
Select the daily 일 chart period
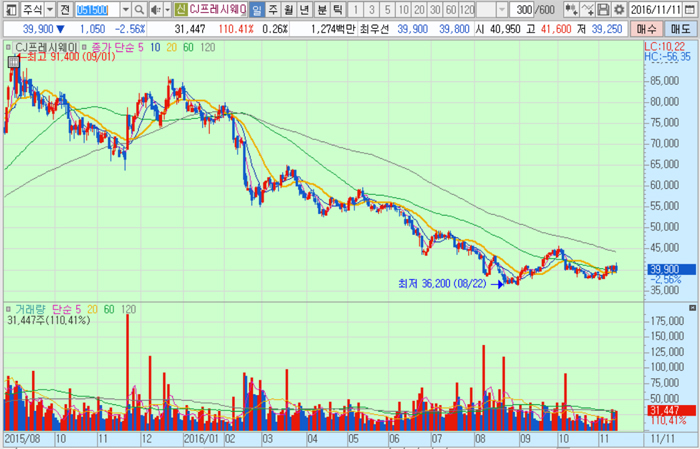(x=258, y=9)
